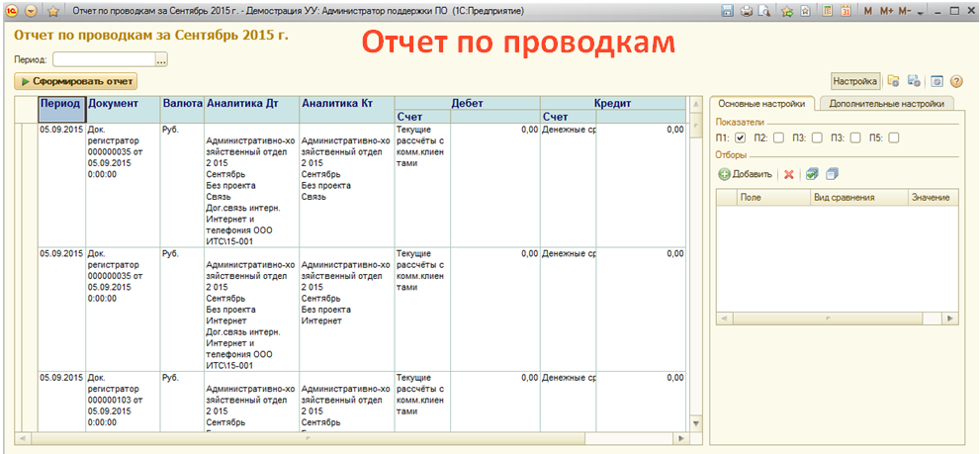Click the Добавить filter button
The image size is (980, 454).
coord(745,174)
